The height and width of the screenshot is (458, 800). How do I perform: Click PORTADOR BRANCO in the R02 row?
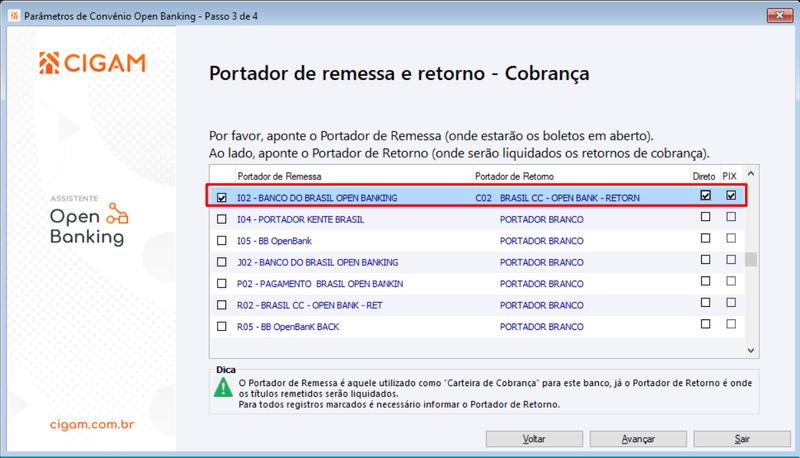[x=541, y=305]
